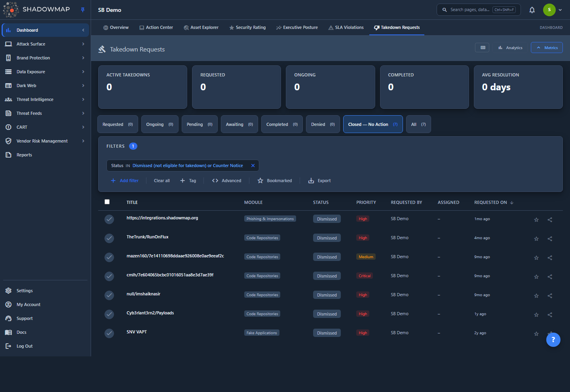Bookmark the TheTrunk/RunOnFlux row with the star icon
Image resolution: width=570 pixels, height=392 pixels.
coord(536,239)
